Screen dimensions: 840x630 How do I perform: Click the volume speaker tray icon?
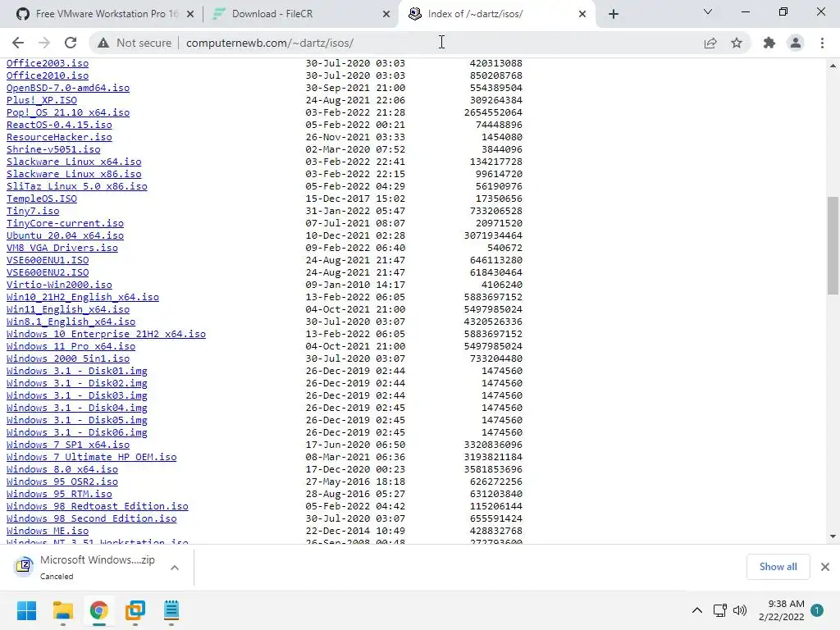[740, 610]
